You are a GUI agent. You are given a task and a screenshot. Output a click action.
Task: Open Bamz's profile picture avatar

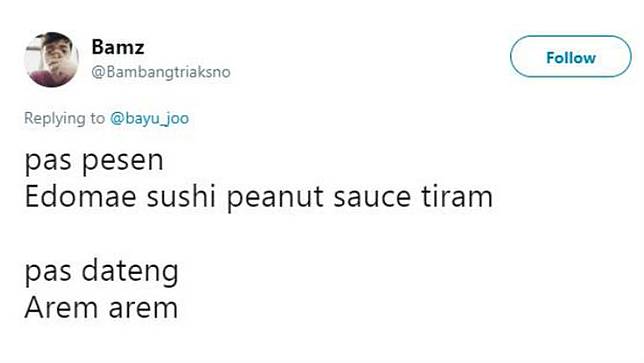51,59
